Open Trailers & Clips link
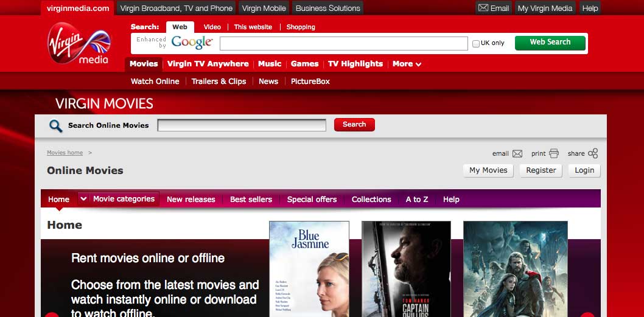This screenshot has width=644, height=317. click(219, 82)
